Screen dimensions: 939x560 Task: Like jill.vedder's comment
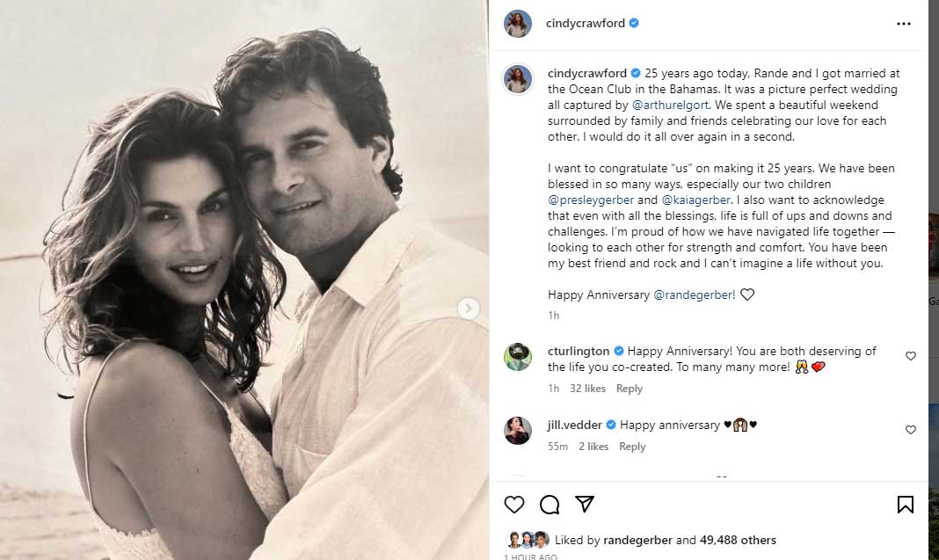tap(911, 430)
